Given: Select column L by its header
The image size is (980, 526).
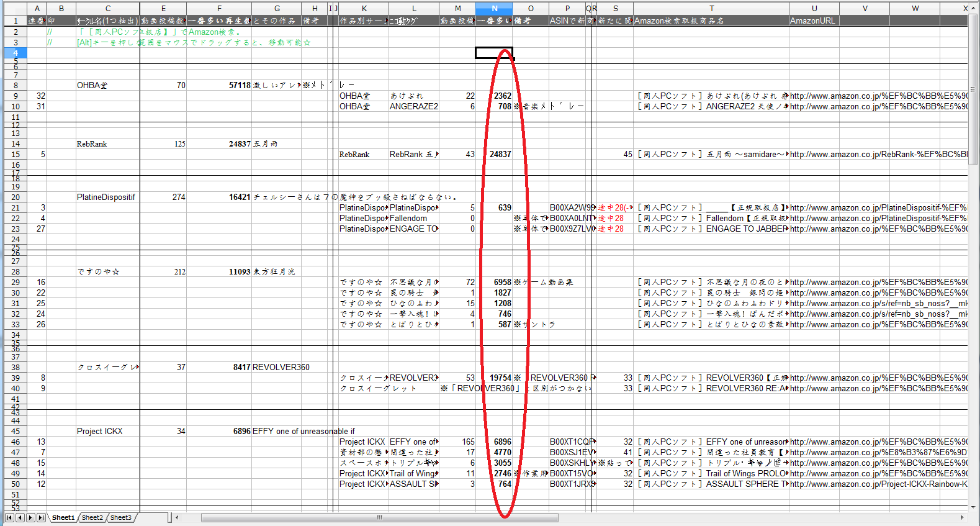Looking at the screenshot, I should click(414, 9).
